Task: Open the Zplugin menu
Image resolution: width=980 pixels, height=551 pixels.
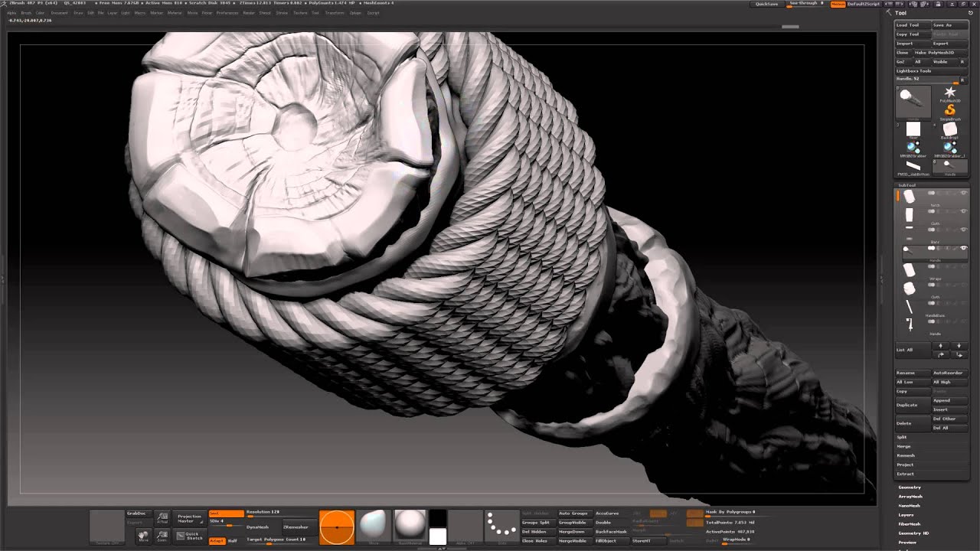Action: (355, 13)
